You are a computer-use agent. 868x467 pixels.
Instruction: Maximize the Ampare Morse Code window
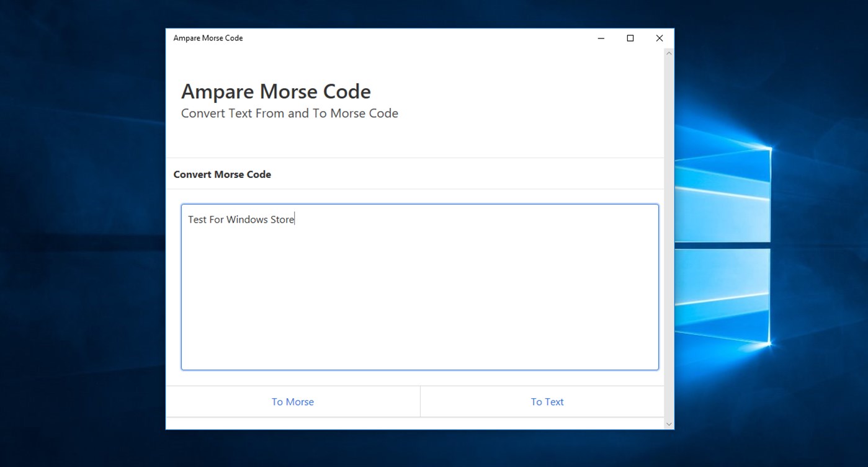pyautogui.click(x=630, y=38)
